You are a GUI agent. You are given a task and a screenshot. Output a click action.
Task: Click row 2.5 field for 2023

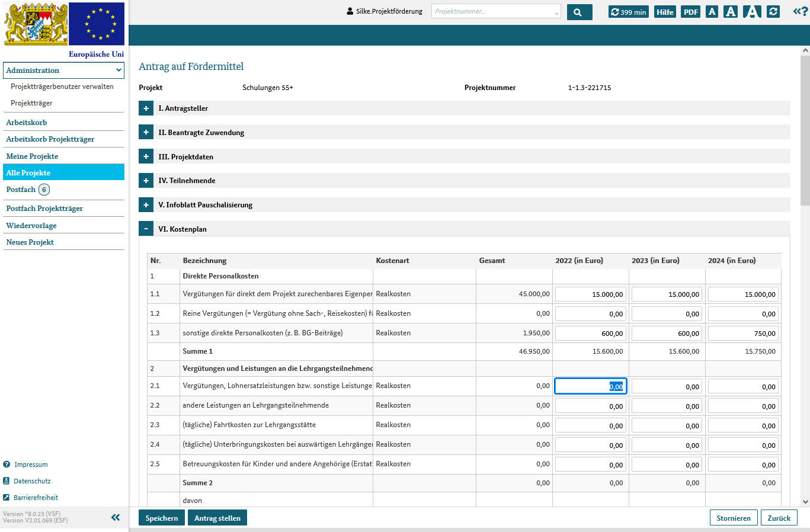[667, 465]
